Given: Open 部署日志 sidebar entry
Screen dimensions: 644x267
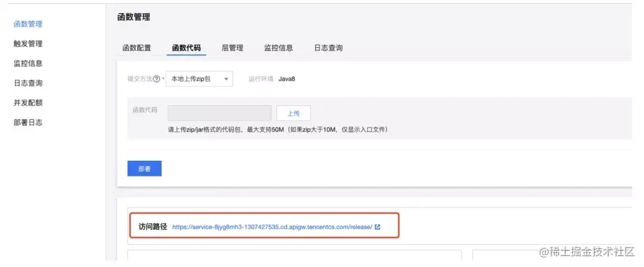Looking at the screenshot, I should tap(28, 122).
